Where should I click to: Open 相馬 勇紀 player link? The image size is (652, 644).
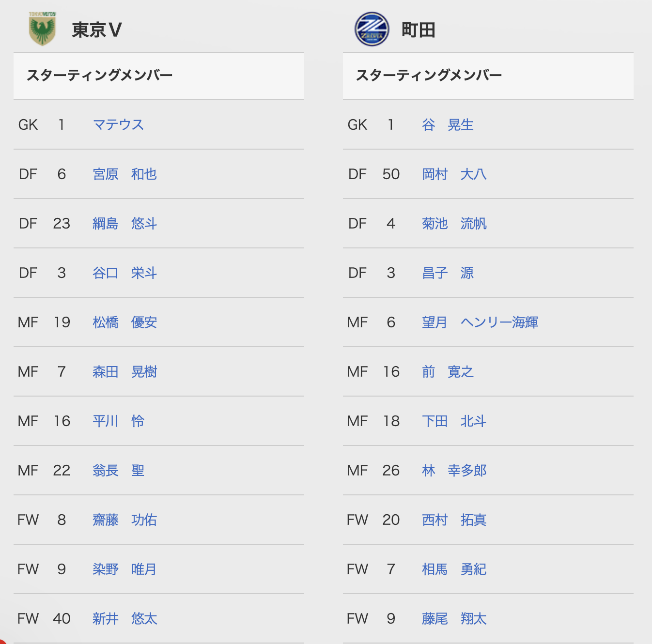pyautogui.click(x=454, y=569)
